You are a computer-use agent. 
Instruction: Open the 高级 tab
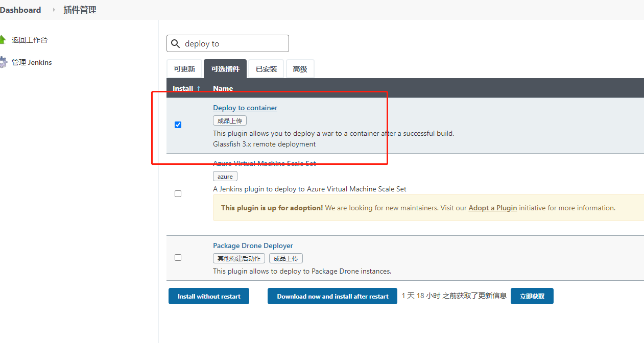click(300, 69)
